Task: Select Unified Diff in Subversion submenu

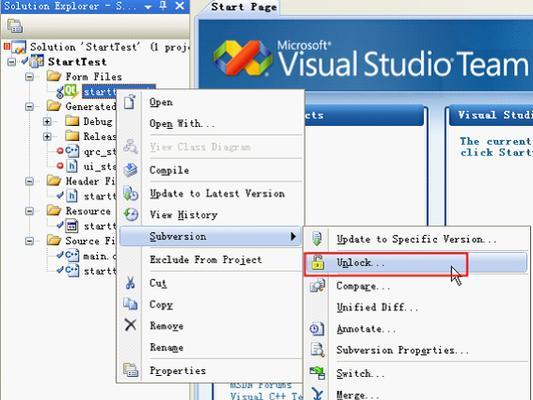Action: 377,307
